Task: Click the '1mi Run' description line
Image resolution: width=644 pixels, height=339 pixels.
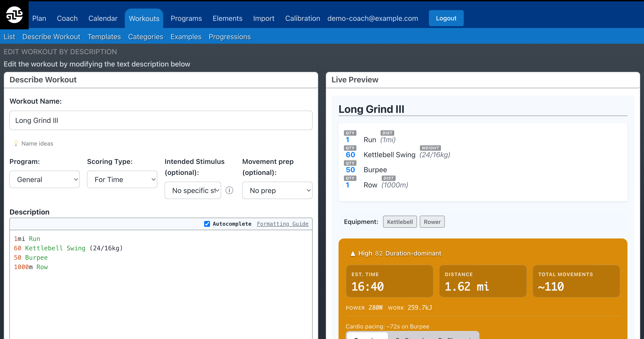Action: pyautogui.click(x=27, y=239)
